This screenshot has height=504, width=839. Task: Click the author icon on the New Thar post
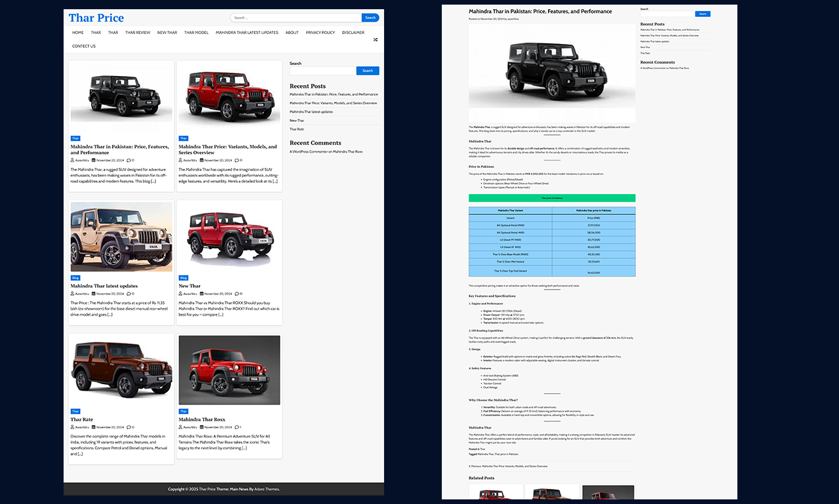[182, 294]
